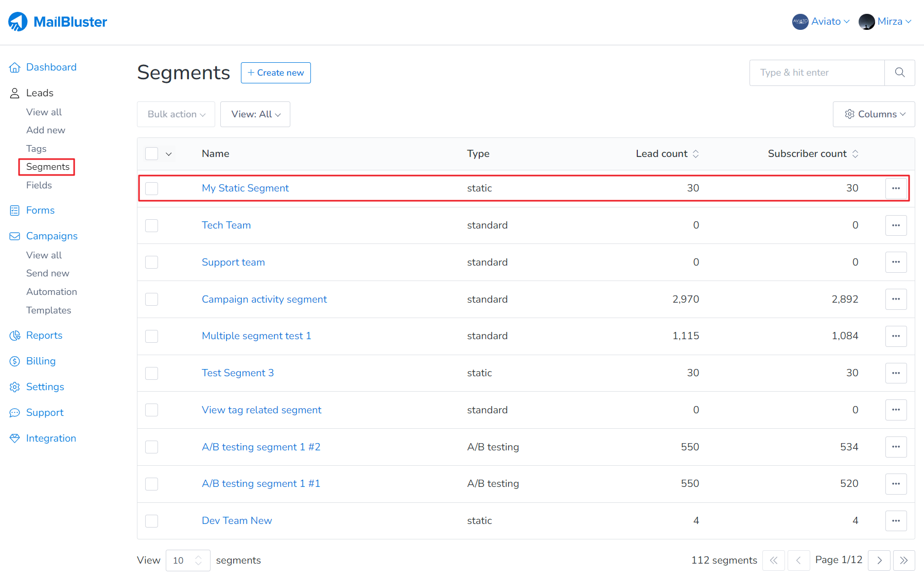
Task: Expand the Columns settings dropdown
Action: 874,114
